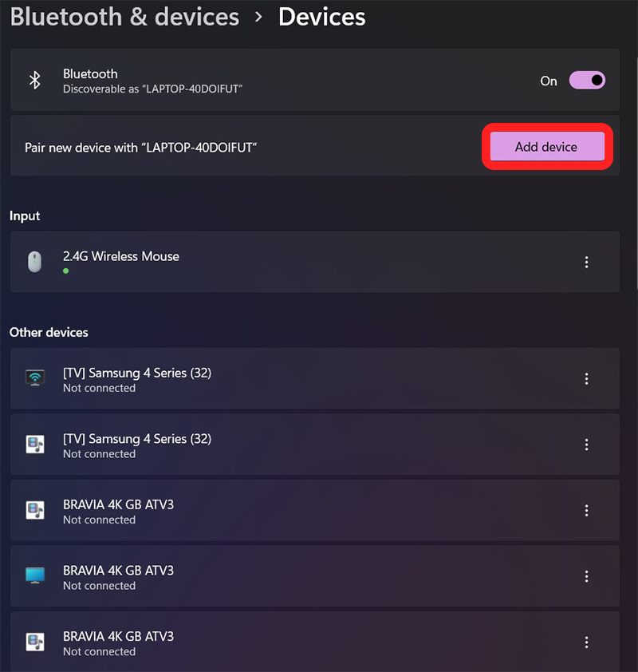Click the wireless display icon of first Samsung TV
The width and height of the screenshot is (638, 672).
[34, 379]
